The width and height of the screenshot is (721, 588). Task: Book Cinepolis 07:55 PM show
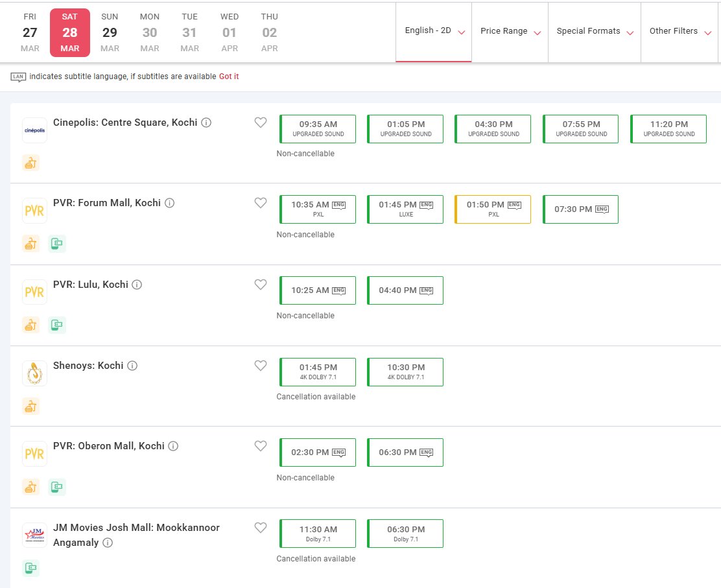(x=581, y=129)
